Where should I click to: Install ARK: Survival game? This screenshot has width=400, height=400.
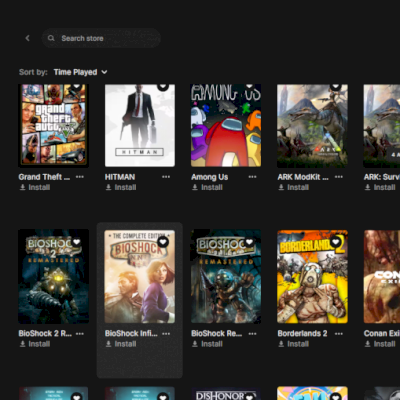point(380,187)
